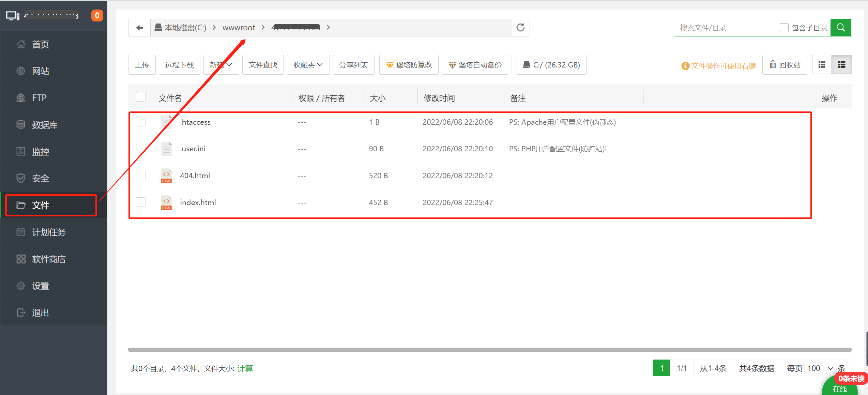Click the local disk drive icon in path
The height and width of the screenshot is (395, 868).
point(158,28)
